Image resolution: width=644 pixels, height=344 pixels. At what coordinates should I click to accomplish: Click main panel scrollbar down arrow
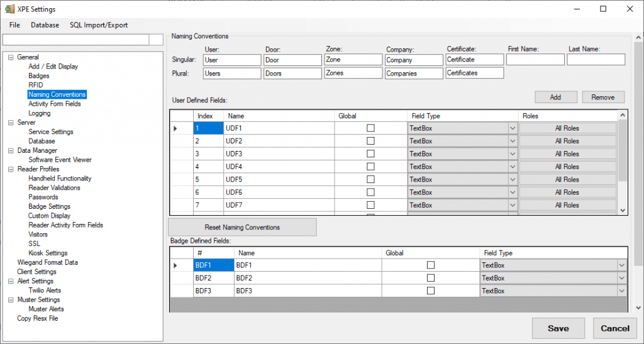[638, 308]
